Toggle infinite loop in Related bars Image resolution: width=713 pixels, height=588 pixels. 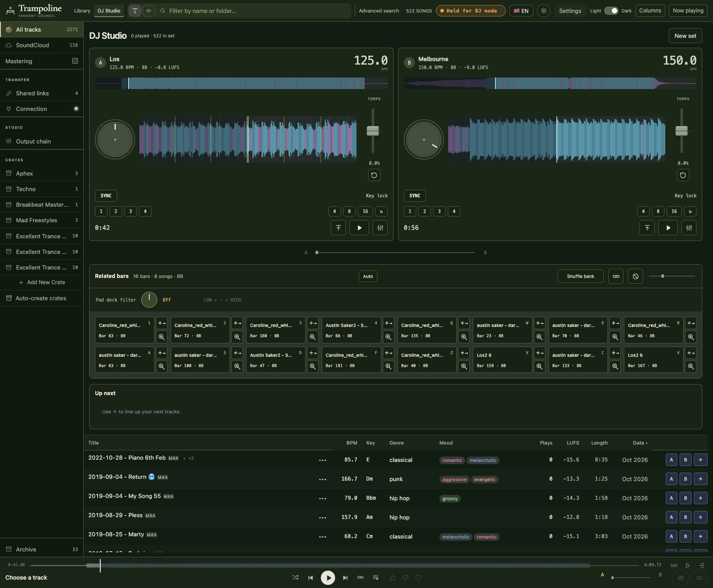(616, 276)
